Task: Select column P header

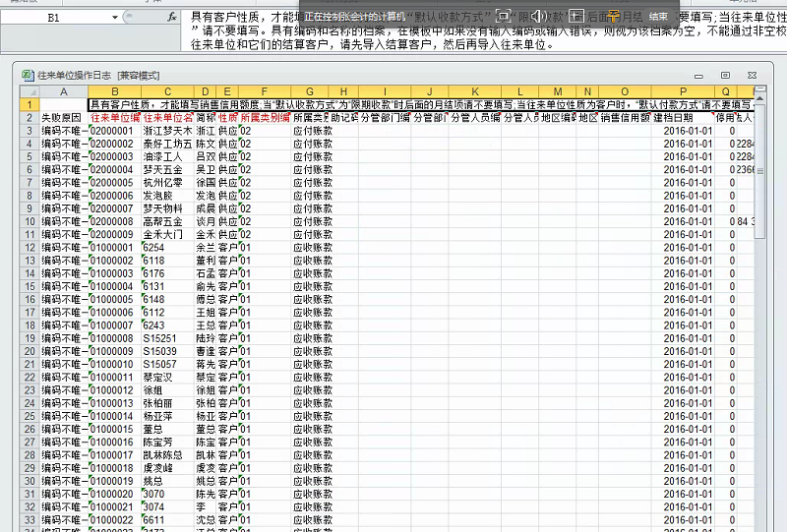Action: click(682, 91)
